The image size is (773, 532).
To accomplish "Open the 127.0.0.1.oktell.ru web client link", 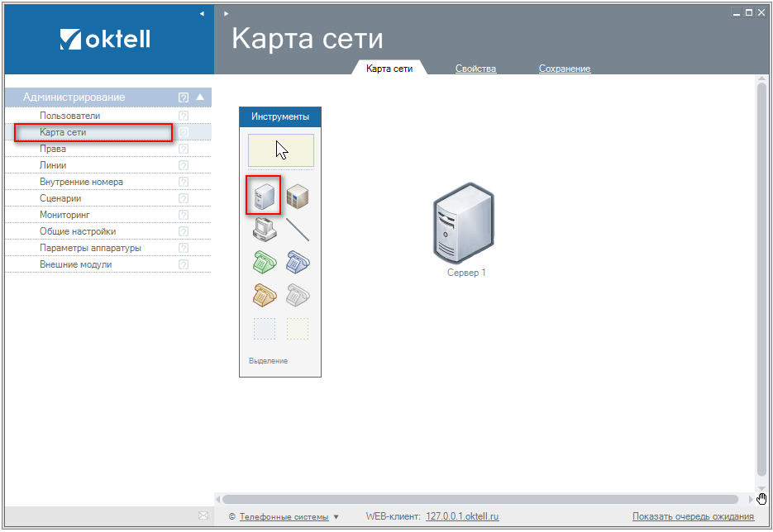I will 462,516.
